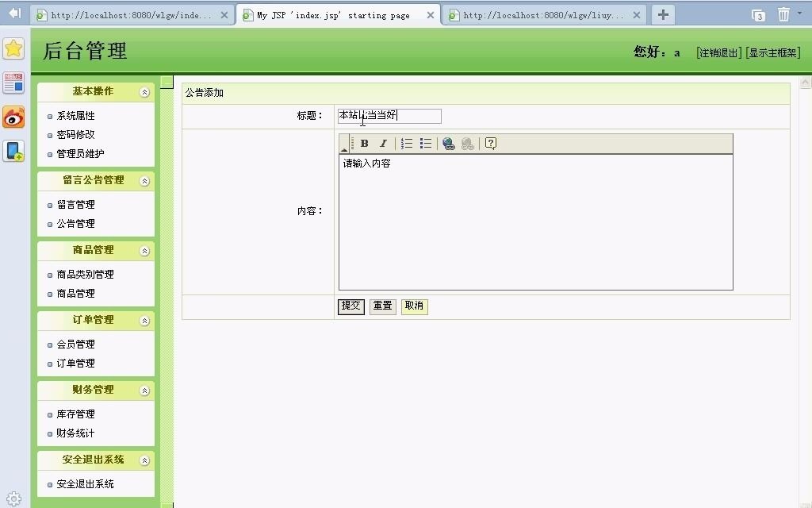
Task: Open Sina Weibo from the left sidebar
Action: pos(13,117)
